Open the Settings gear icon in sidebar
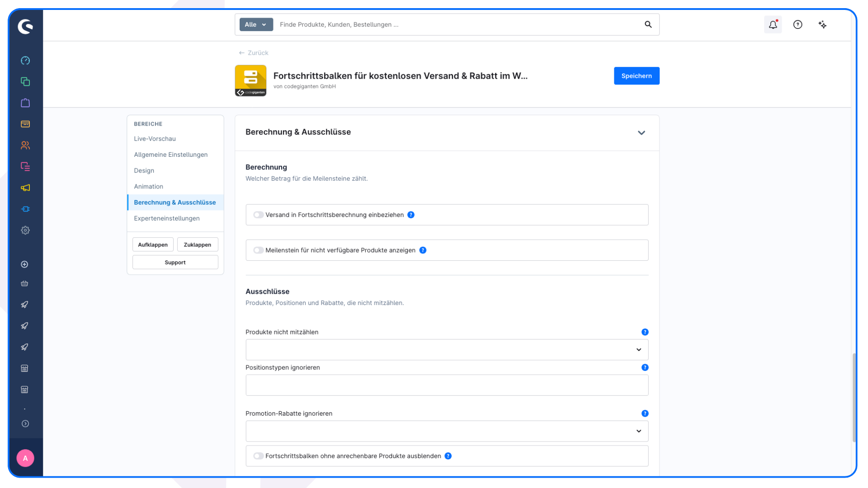 [25, 230]
